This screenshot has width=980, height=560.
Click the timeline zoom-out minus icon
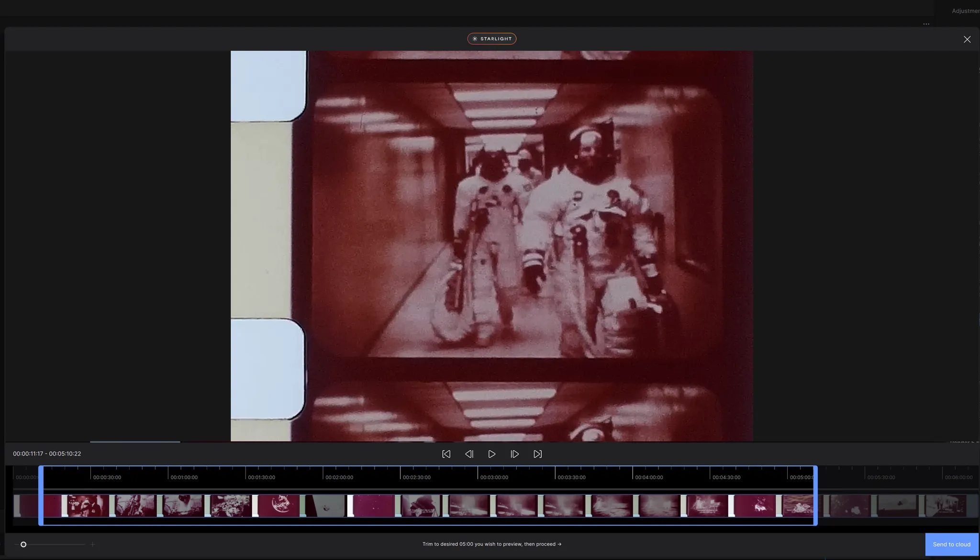16,544
